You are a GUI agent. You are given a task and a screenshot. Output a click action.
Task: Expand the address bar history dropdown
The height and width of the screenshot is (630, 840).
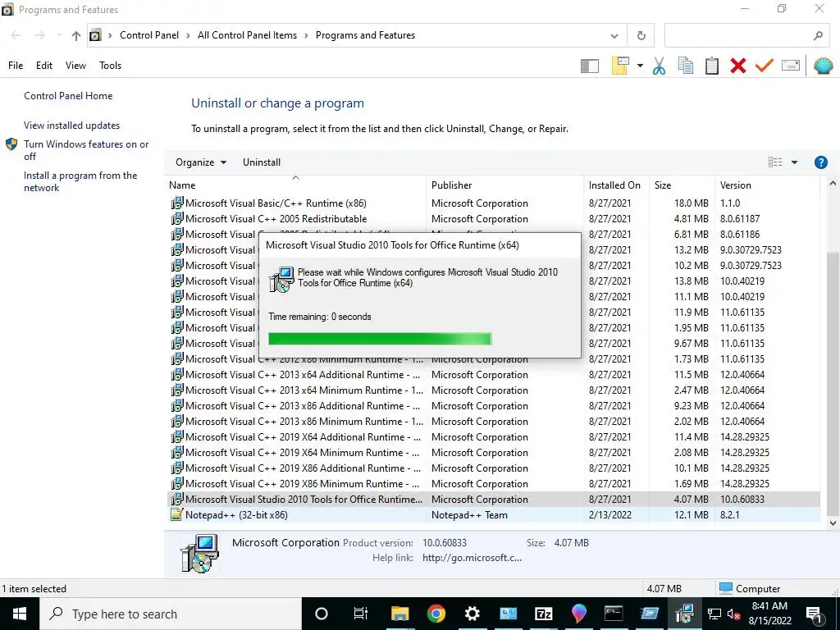tap(614, 36)
